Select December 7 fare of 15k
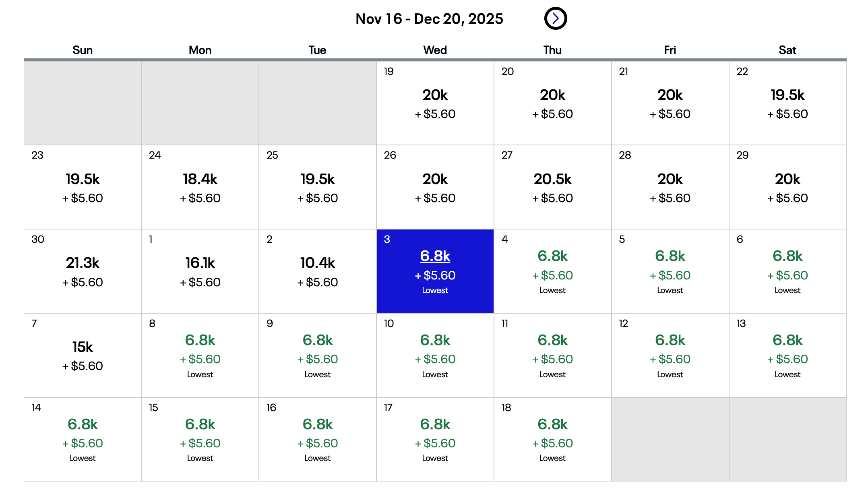 click(x=83, y=355)
